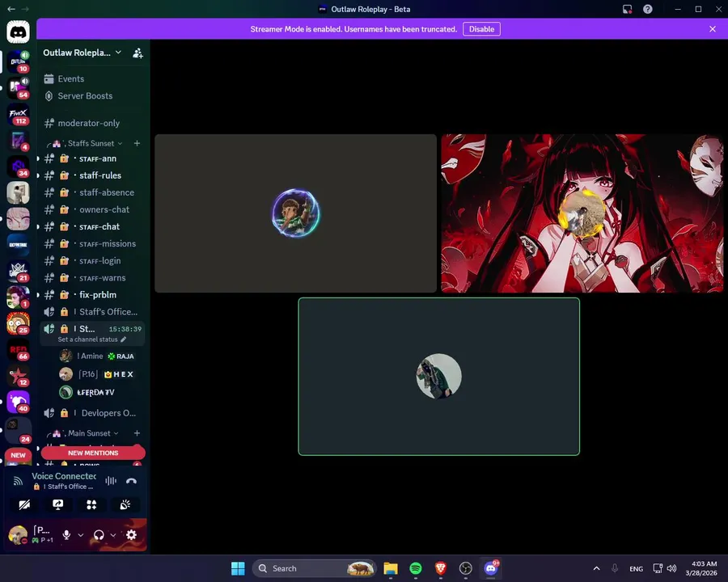
Task: Open the Windows Start menu
Action: (x=238, y=568)
